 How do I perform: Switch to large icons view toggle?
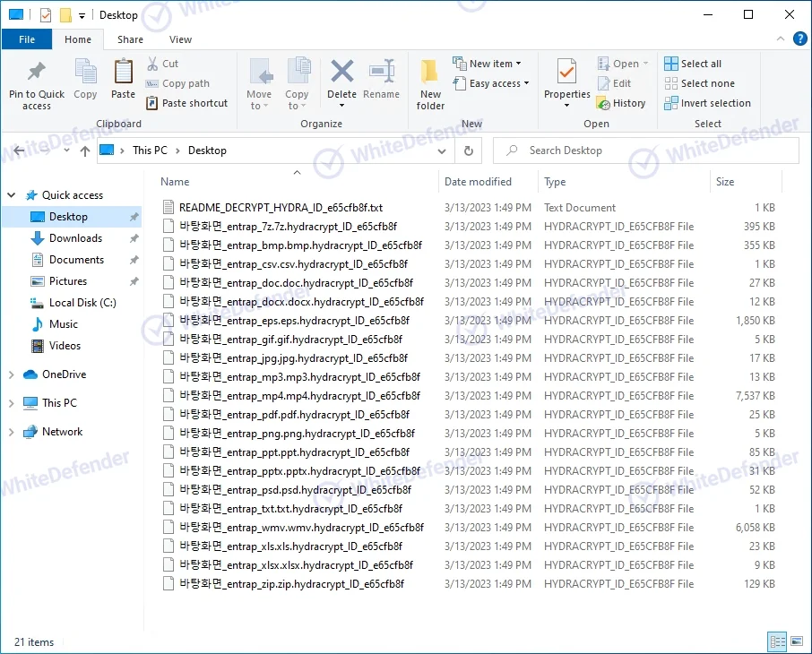tap(796, 641)
